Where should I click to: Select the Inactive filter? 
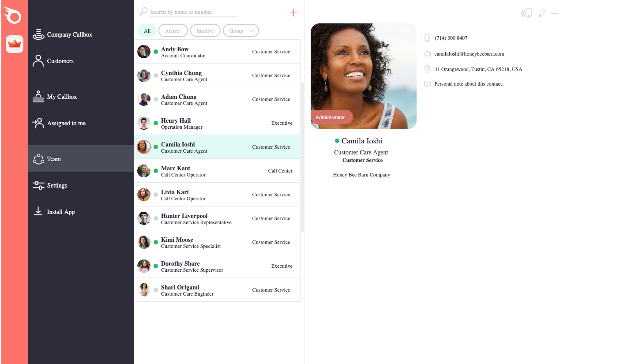click(x=205, y=31)
